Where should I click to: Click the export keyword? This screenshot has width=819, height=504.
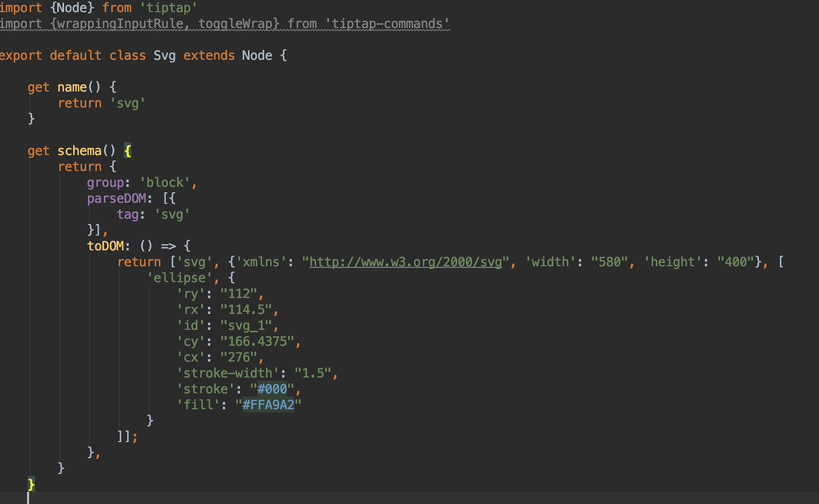21,55
